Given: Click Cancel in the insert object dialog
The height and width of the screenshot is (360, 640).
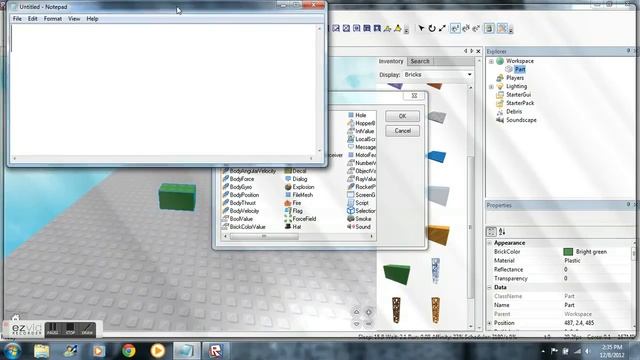Looking at the screenshot, I should [402, 131].
